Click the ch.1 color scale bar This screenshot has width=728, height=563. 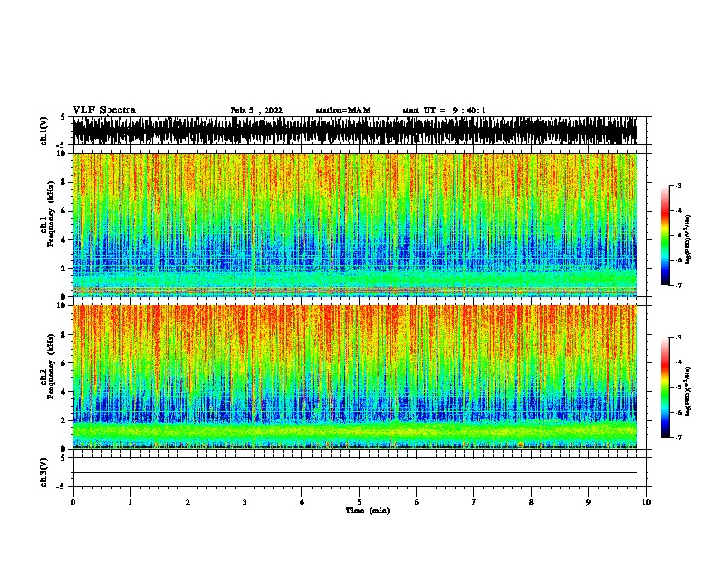[665, 236]
